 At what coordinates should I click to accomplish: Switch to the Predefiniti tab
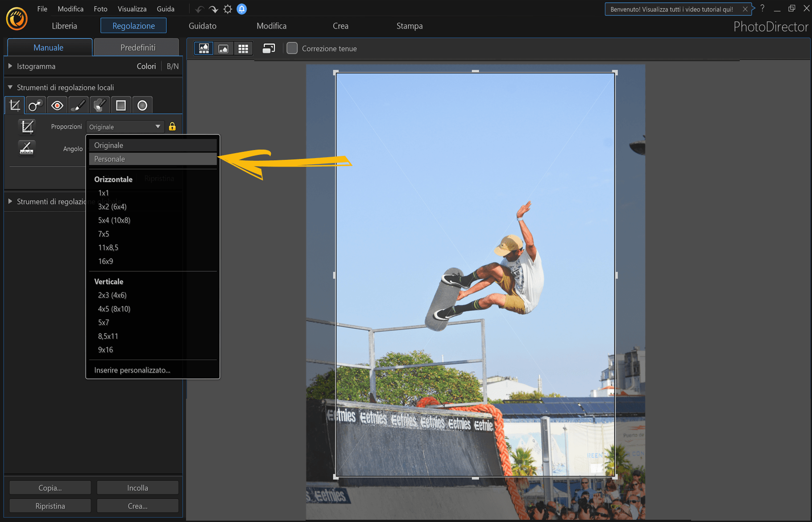point(137,47)
